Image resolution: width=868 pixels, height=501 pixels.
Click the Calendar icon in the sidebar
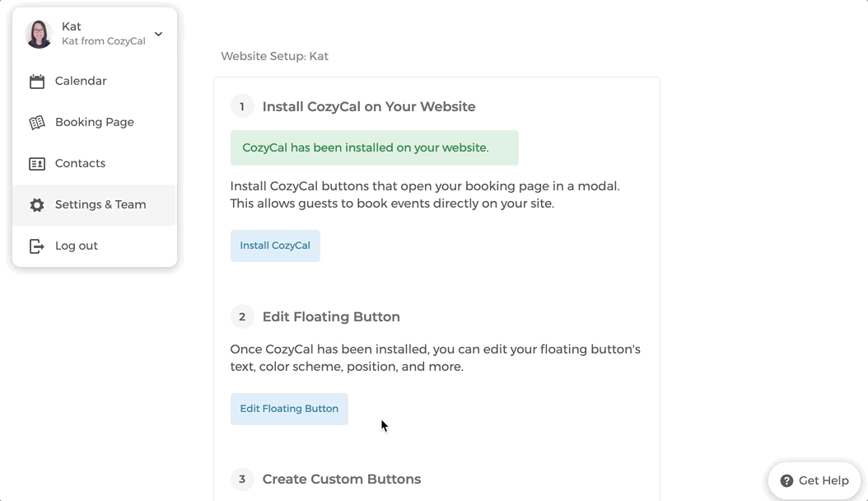pos(37,82)
